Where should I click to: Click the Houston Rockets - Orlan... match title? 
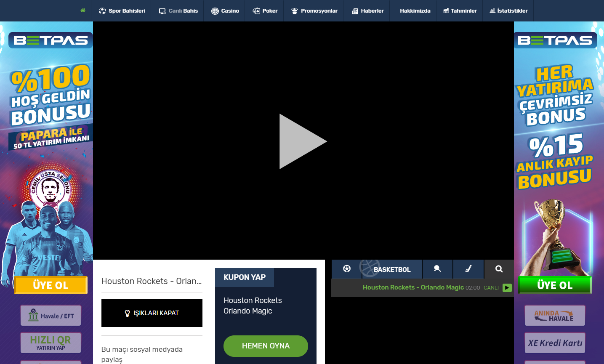tap(152, 281)
